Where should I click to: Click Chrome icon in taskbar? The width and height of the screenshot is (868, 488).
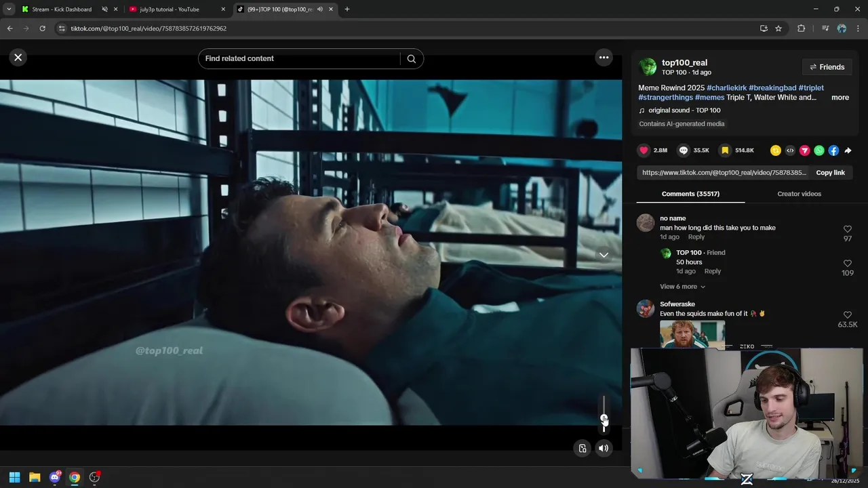tap(75, 477)
